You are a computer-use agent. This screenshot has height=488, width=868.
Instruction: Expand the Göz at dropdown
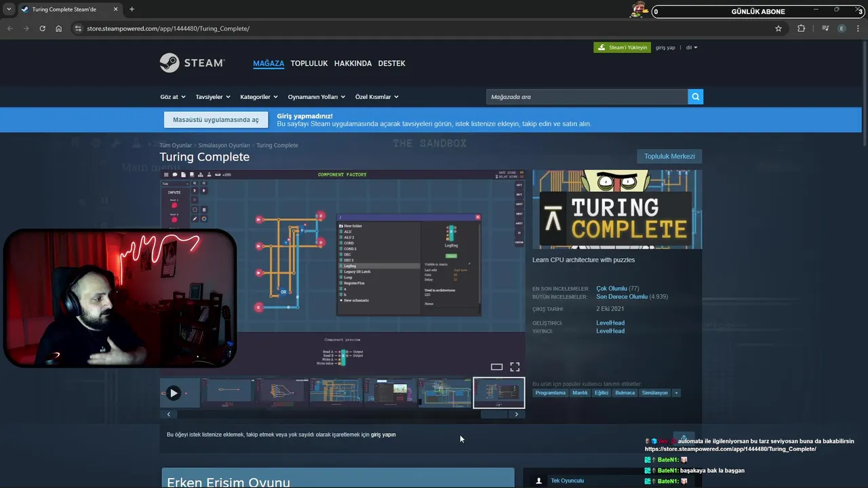[173, 97]
